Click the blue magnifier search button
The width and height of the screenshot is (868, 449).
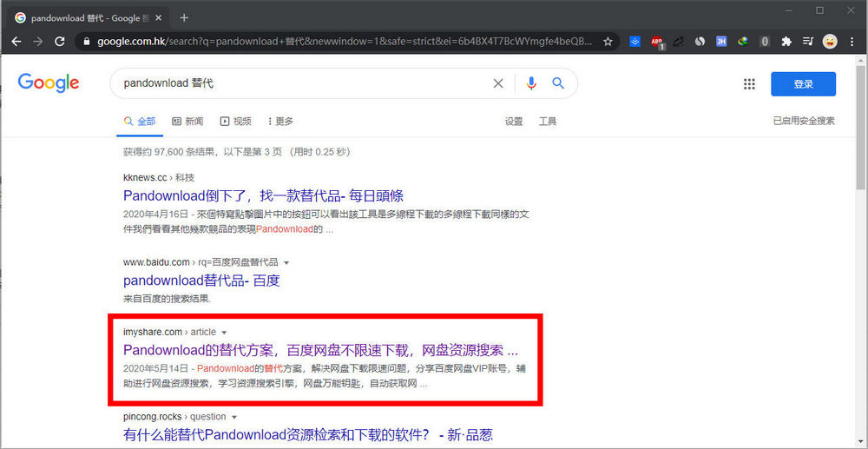coord(558,83)
